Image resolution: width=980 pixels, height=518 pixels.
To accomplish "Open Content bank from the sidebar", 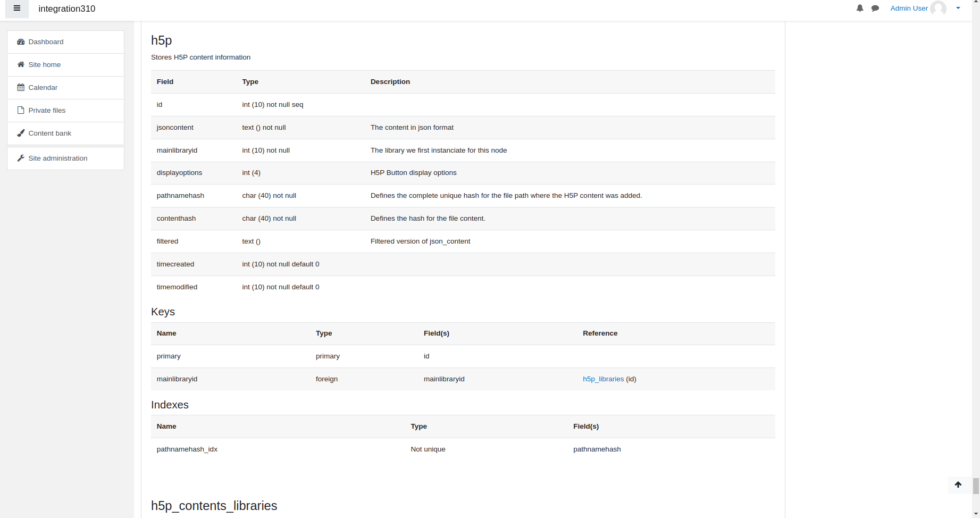I will click(x=65, y=133).
